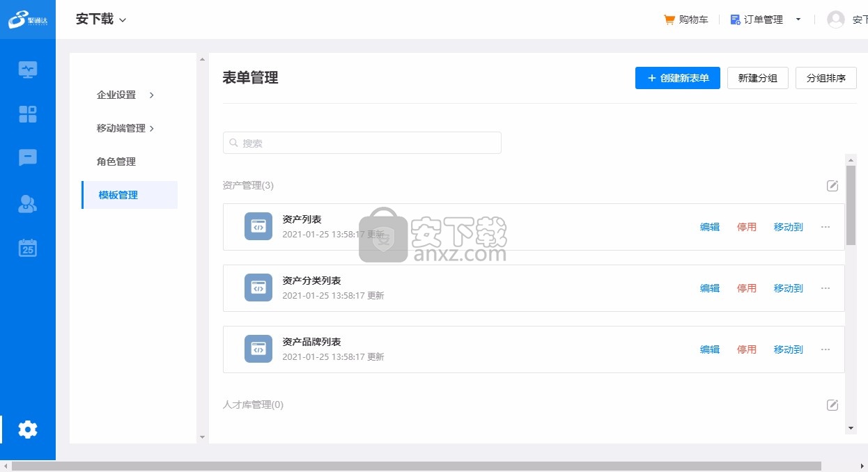The height and width of the screenshot is (472, 868).
Task: Open the messages chat sidebar icon
Action: point(28,158)
